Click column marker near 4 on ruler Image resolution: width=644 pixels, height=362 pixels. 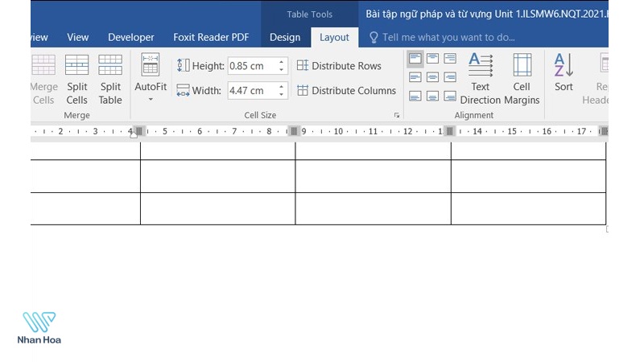point(139,131)
